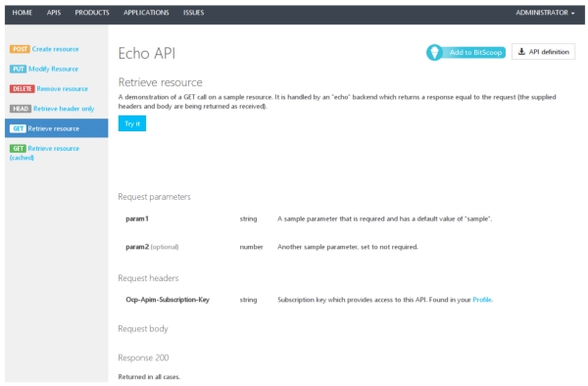The height and width of the screenshot is (386, 588).
Task: Select Retrieve resource (cached) operation
Action: [45, 153]
